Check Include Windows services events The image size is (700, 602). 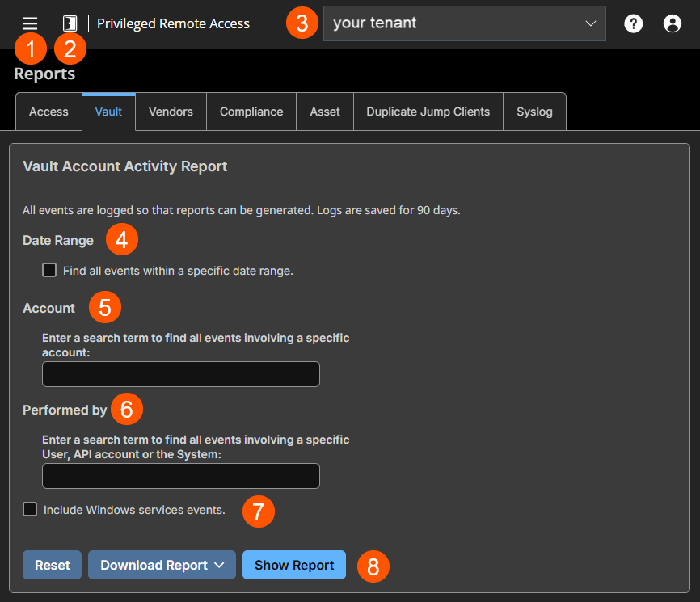click(30, 509)
